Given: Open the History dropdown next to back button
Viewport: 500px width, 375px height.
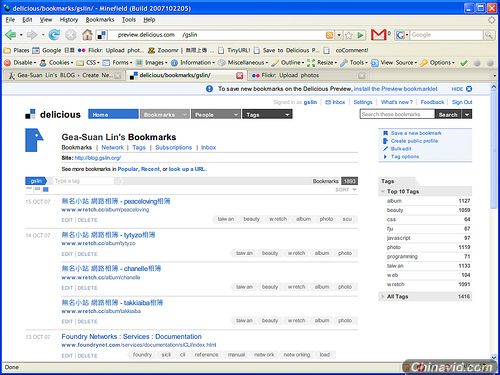Looking at the screenshot, I should [x=21, y=35].
